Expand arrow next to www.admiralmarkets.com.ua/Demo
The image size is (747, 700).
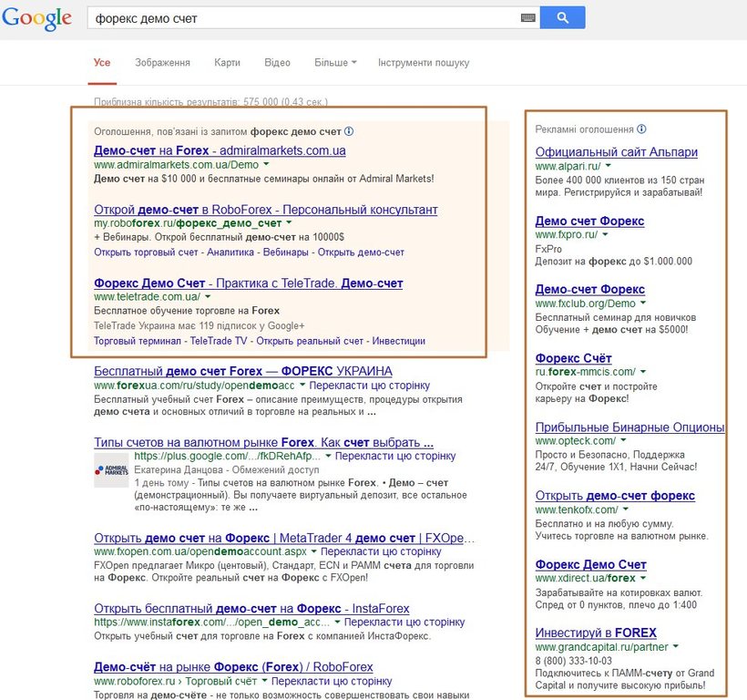[x=266, y=164]
